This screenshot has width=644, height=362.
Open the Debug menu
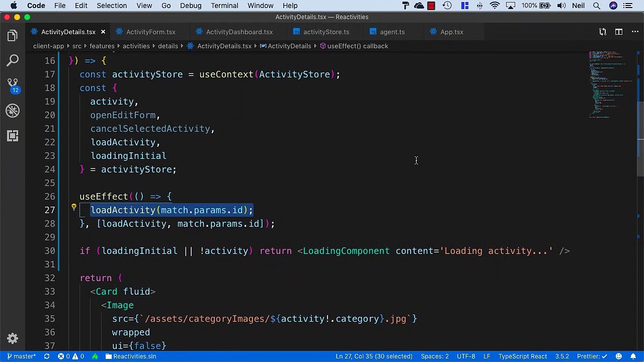click(x=191, y=6)
